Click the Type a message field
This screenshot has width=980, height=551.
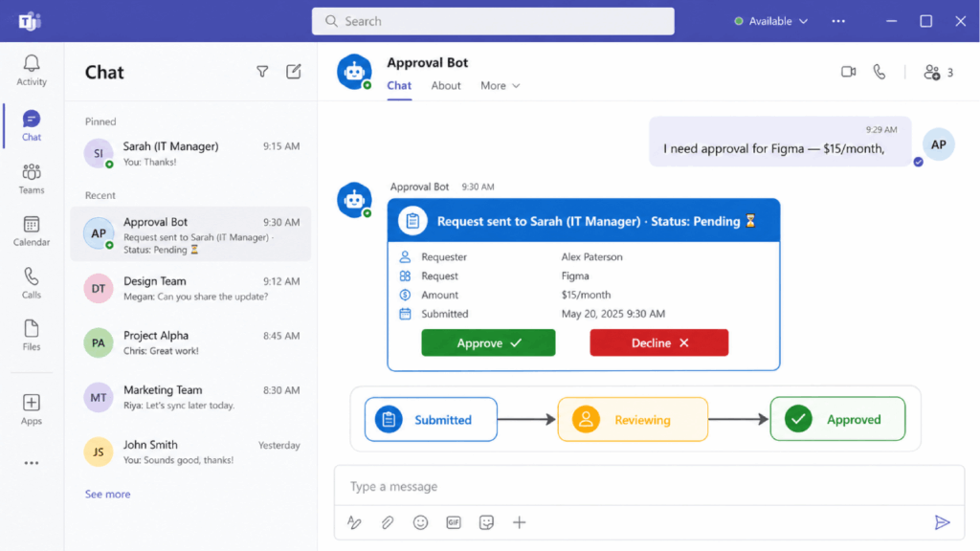649,486
